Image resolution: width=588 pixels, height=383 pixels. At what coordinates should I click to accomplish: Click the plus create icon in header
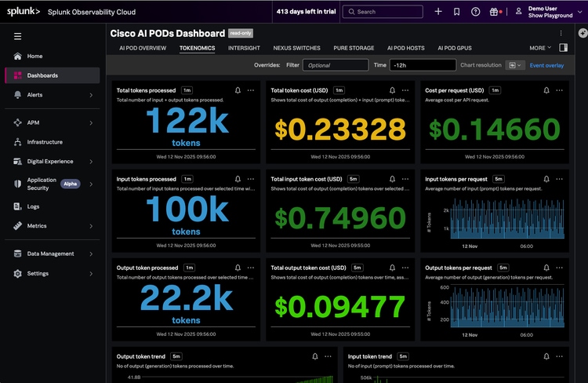[x=438, y=12]
